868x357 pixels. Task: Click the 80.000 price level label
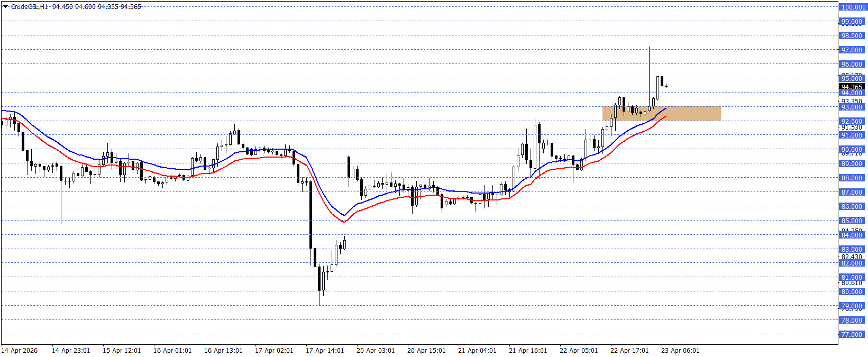click(852, 292)
